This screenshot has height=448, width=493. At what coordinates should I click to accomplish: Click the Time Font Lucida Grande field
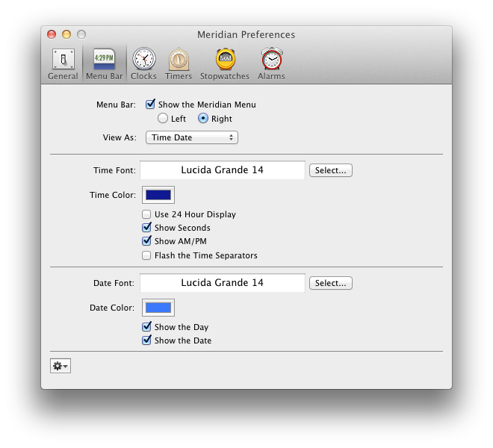(223, 170)
